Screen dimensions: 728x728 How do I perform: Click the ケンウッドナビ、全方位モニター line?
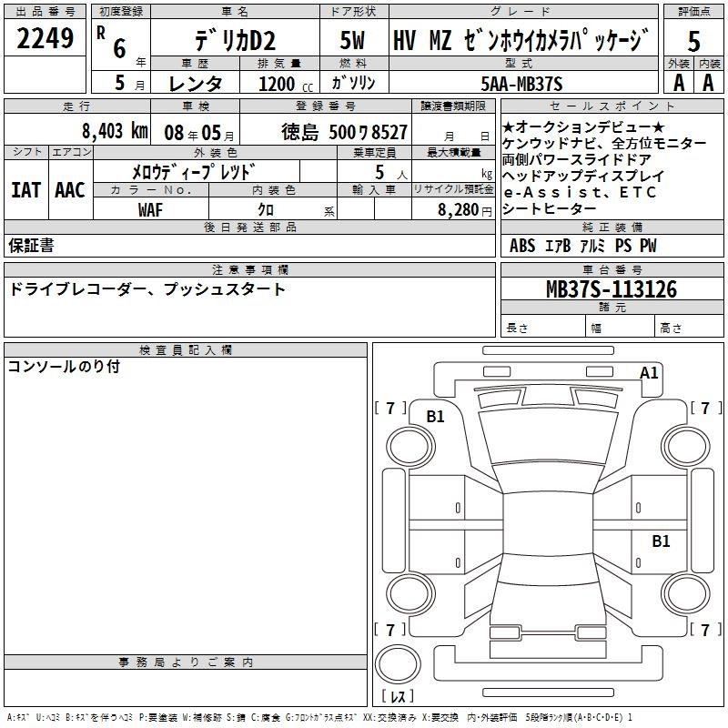pos(604,143)
